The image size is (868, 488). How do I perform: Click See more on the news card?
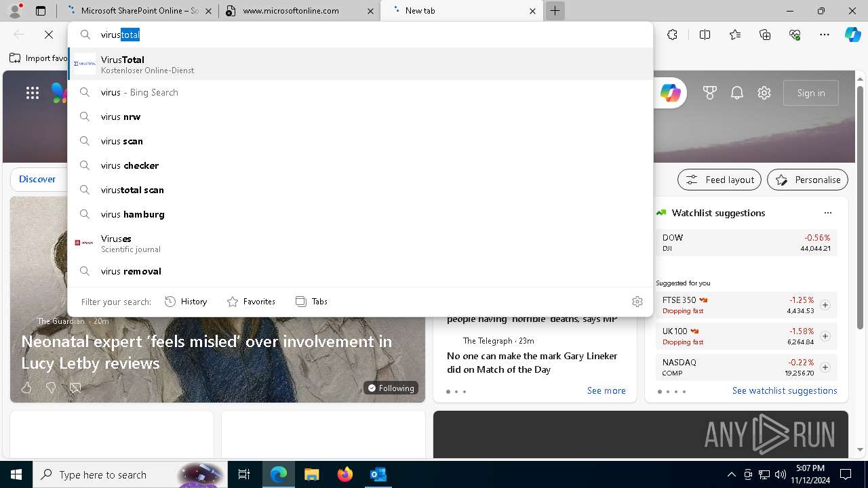(606, 390)
